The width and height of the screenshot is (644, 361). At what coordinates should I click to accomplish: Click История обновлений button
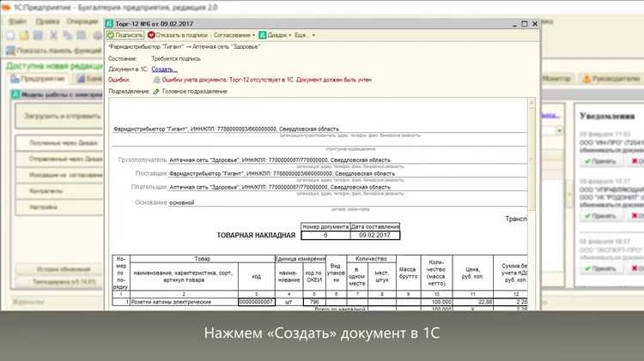tap(59, 269)
